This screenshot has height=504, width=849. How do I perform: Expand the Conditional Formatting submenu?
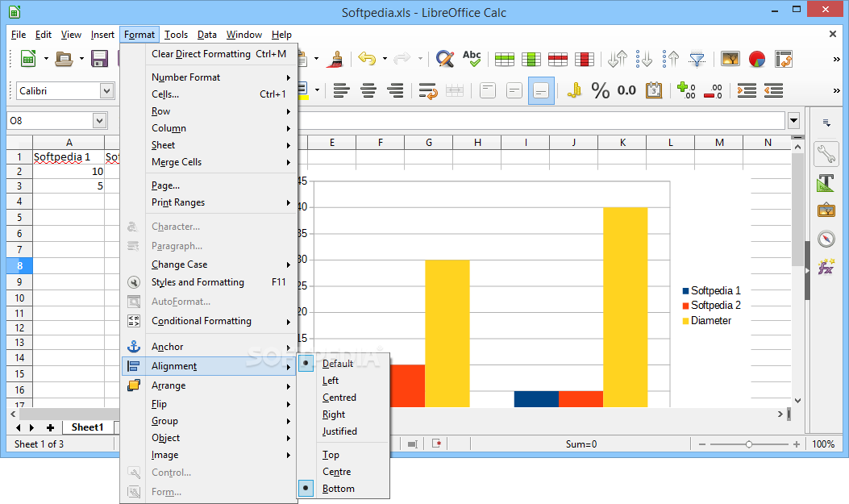click(221, 321)
